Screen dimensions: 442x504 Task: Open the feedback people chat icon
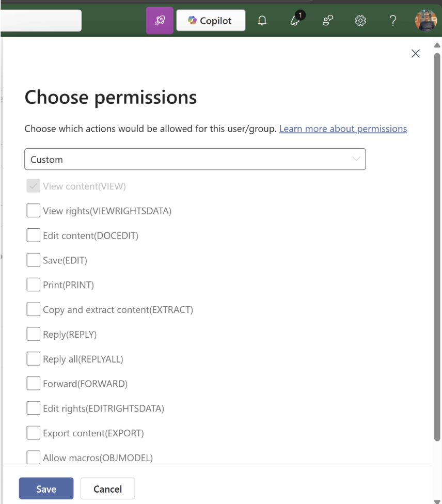327,21
